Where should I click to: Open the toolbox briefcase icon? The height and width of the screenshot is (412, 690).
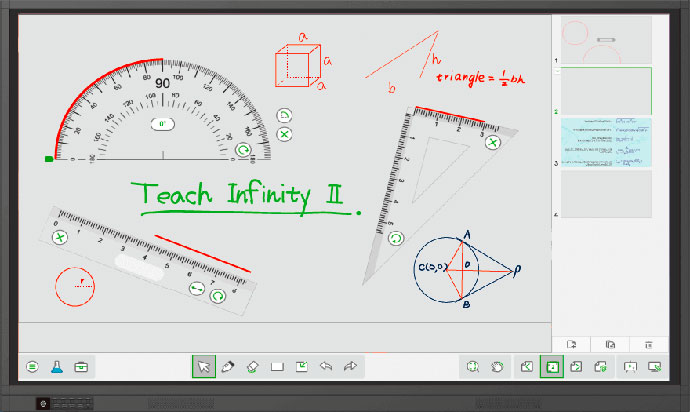(81, 367)
